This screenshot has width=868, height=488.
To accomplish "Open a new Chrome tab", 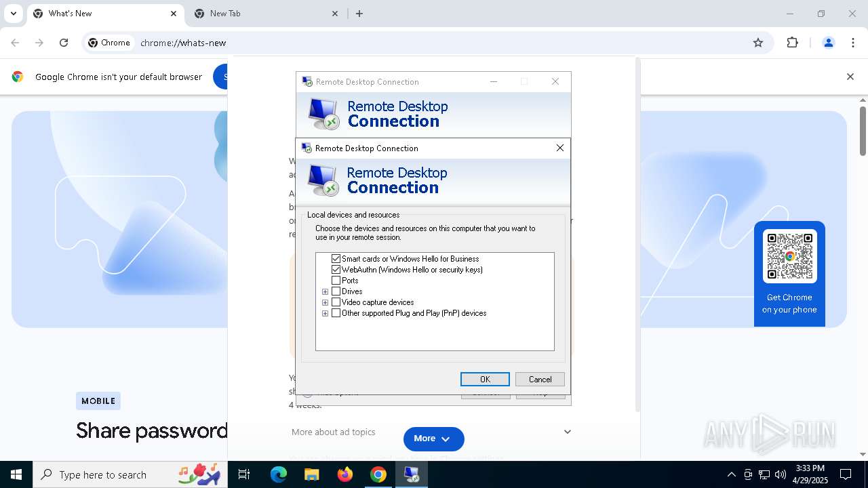I will [x=359, y=14].
